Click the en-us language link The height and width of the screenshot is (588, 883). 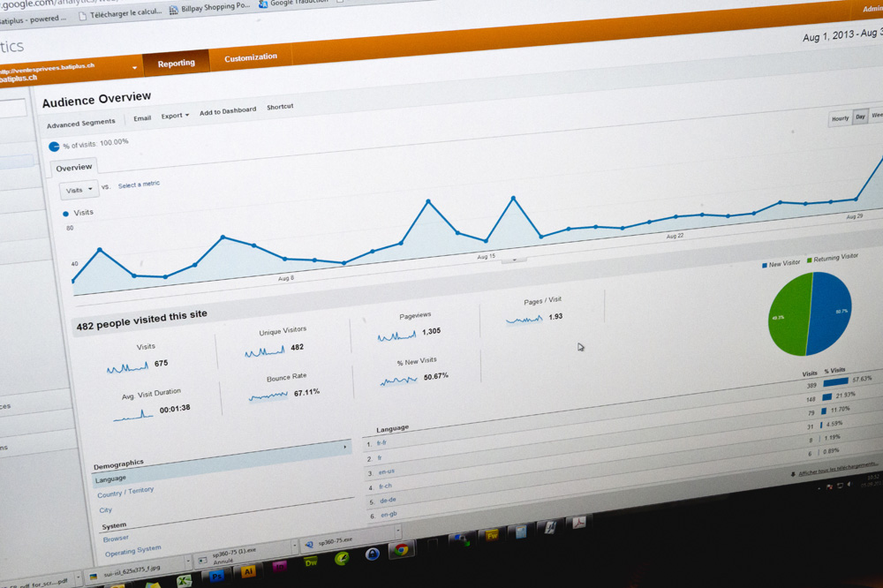pyautogui.click(x=387, y=472)
